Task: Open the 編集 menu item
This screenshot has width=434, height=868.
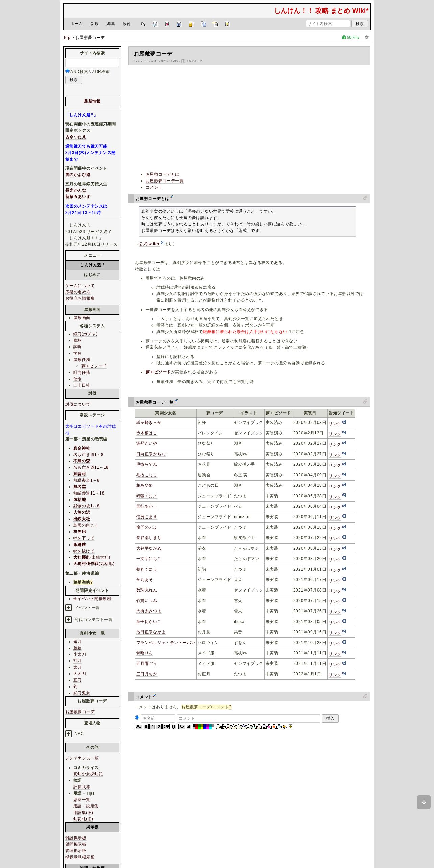Action: click(x=111, y=24)
